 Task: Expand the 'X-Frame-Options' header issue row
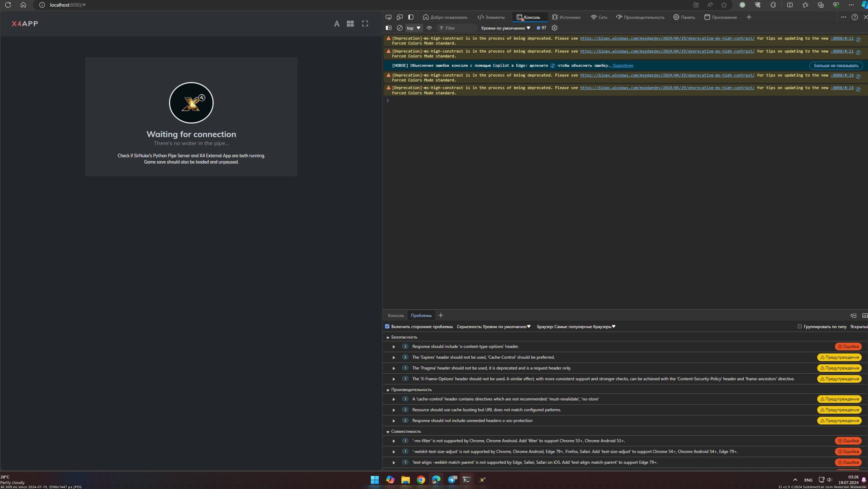(393, 379)
